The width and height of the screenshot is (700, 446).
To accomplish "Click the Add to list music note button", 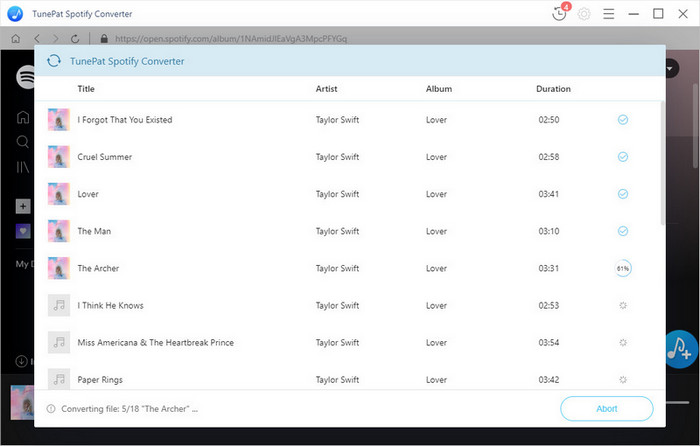I will (x=681, y=349).
